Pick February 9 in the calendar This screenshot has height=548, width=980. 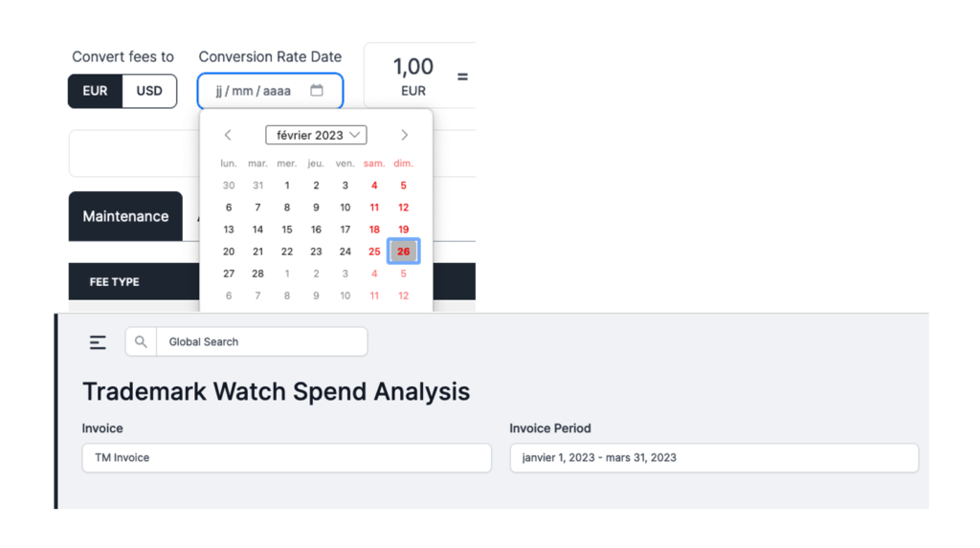[316, 208]
